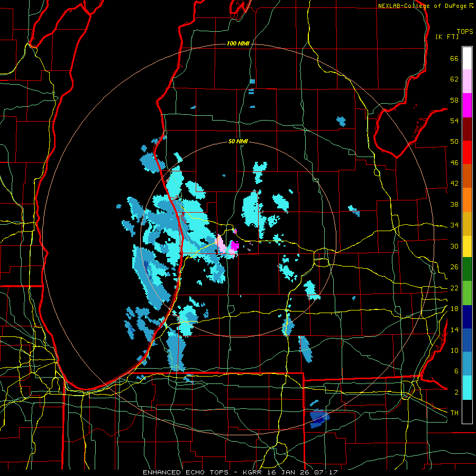Click the K FT units label
Screen dimensions: 476x476
447,36
